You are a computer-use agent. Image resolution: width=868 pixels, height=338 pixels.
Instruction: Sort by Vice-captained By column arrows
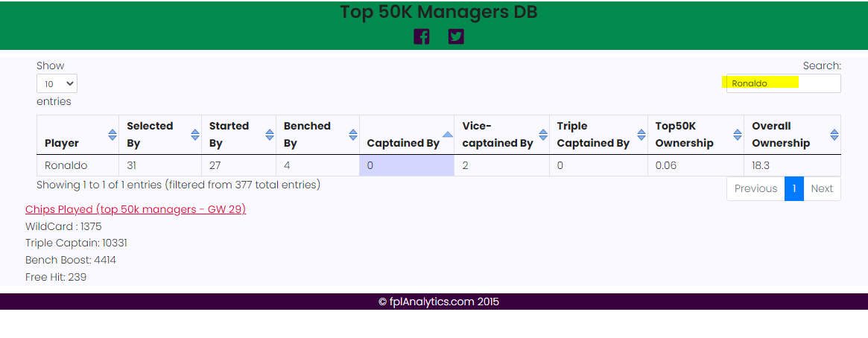point(543,135)
